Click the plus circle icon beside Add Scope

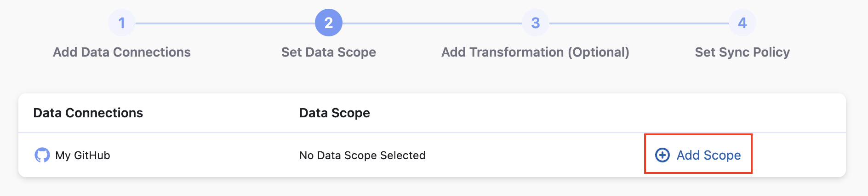662,155
